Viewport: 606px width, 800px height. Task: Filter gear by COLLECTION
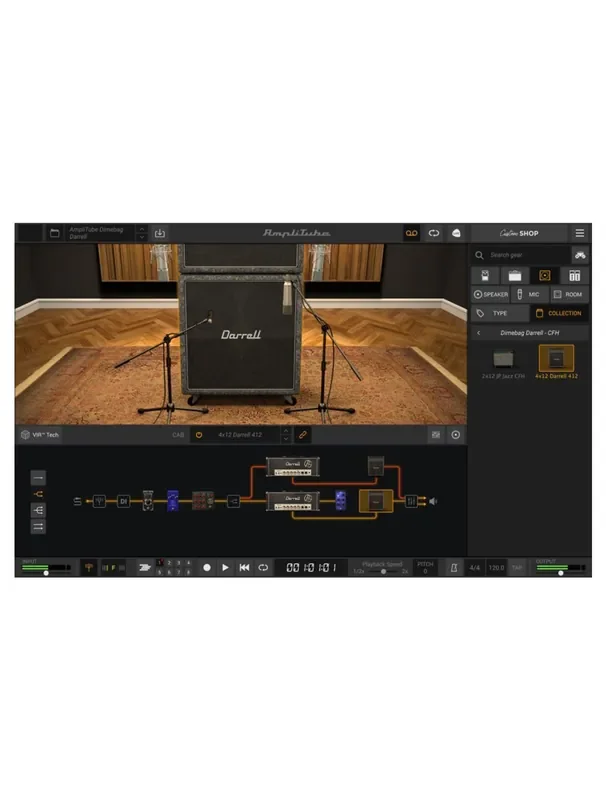(560, 313)
